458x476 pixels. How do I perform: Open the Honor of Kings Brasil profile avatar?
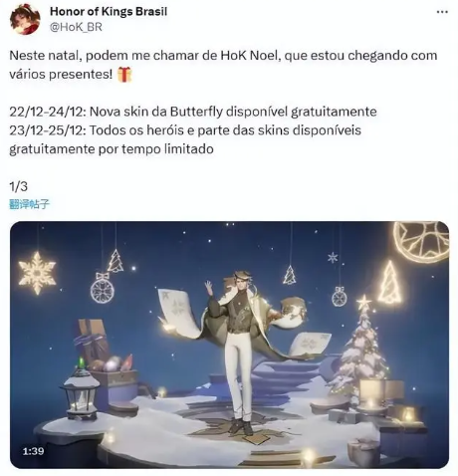click(x=25, y=19)
